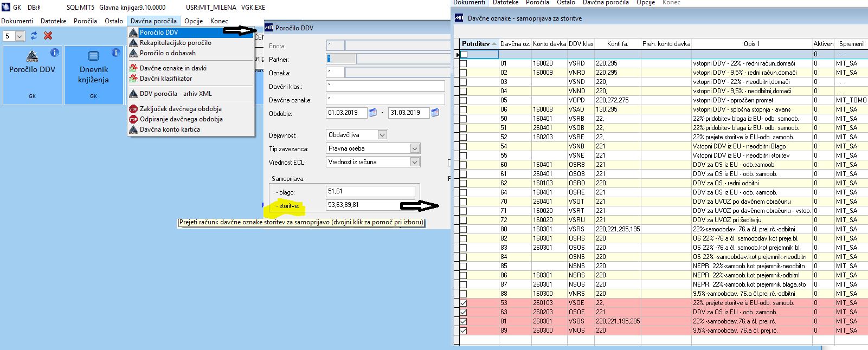868x350 pixels.
Task: Click the blue refresh arrows icon
Action: point(34,36)
